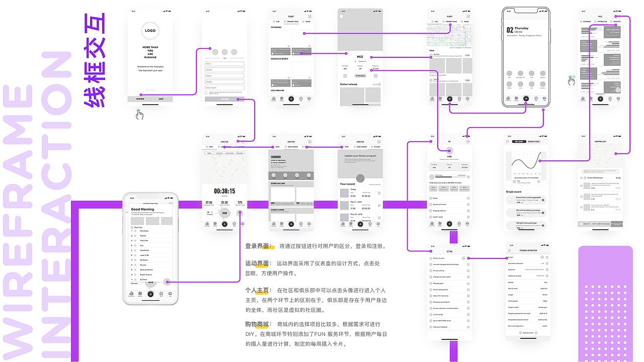Add Muscle building package with plus icon
The image size is (644, 362).
pos(543,214)
